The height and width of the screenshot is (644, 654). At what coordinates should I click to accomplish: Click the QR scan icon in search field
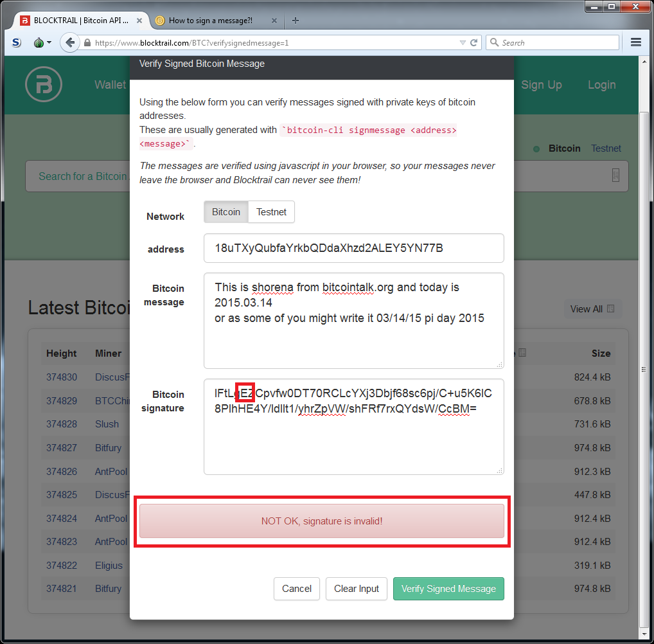615,175
